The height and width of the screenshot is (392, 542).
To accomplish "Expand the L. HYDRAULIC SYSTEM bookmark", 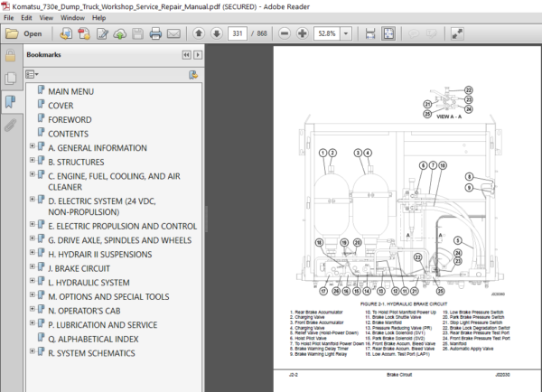I will [x=33, y=281].
